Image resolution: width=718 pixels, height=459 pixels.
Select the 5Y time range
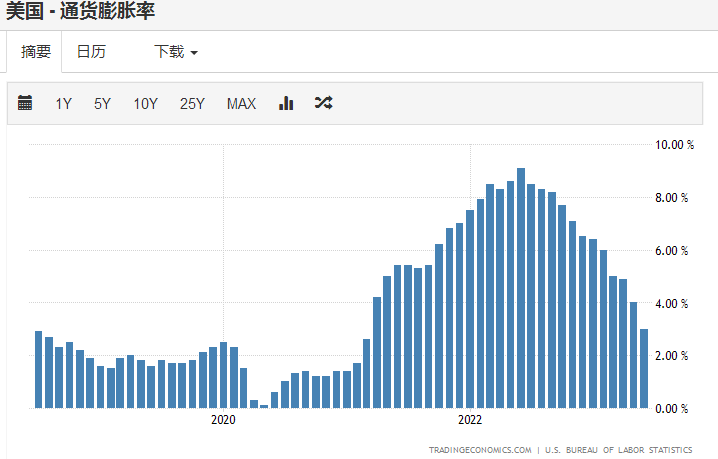102,104
